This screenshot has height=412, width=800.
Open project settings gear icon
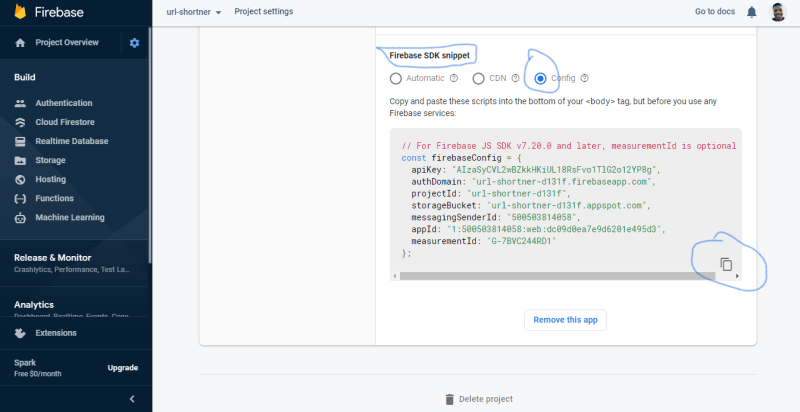tap(134, 43)
